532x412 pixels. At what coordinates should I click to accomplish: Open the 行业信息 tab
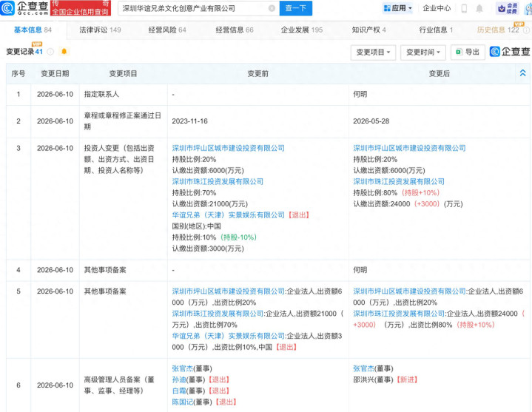point(436,30)
